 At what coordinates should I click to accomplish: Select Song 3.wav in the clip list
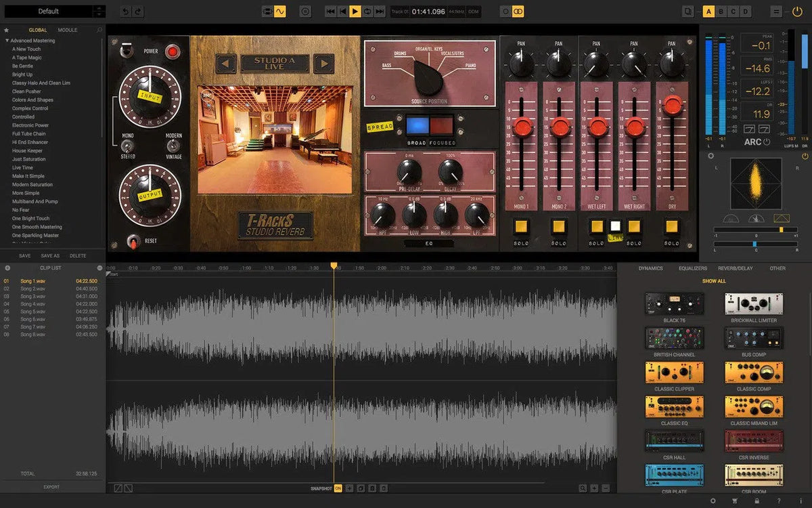pyautogui.click(x=34, y=296)
